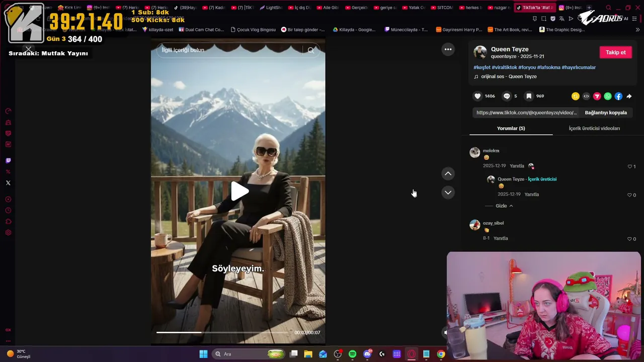The image size is (644, 362).
Task: Go to the previous video with up arrow
Action: click(448, 173)
